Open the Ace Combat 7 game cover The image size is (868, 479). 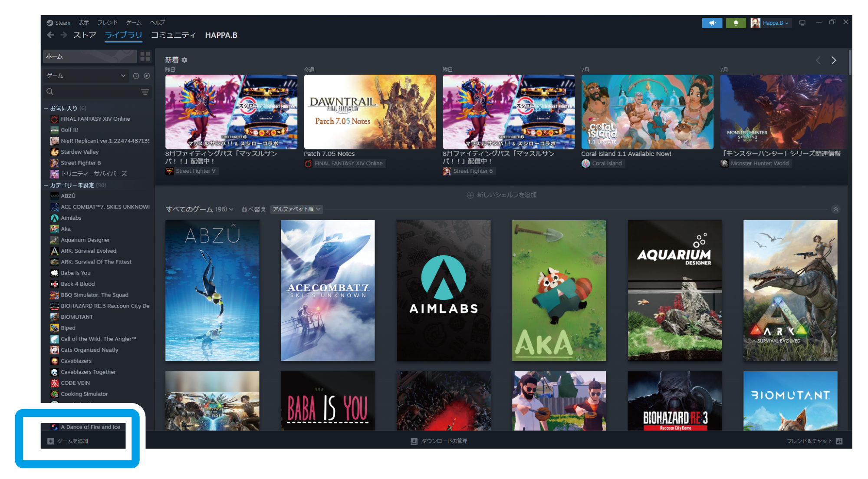[328, 291]
